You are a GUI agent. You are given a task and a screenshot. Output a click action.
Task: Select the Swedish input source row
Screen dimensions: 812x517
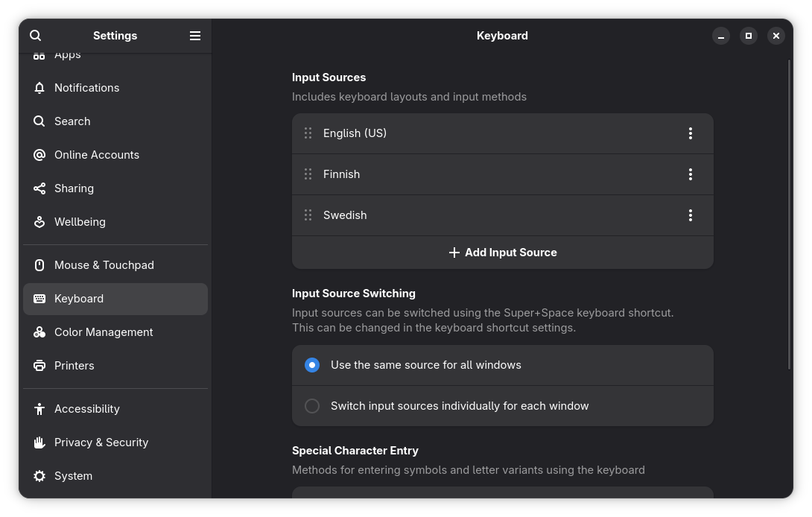(x=502, y=215)
